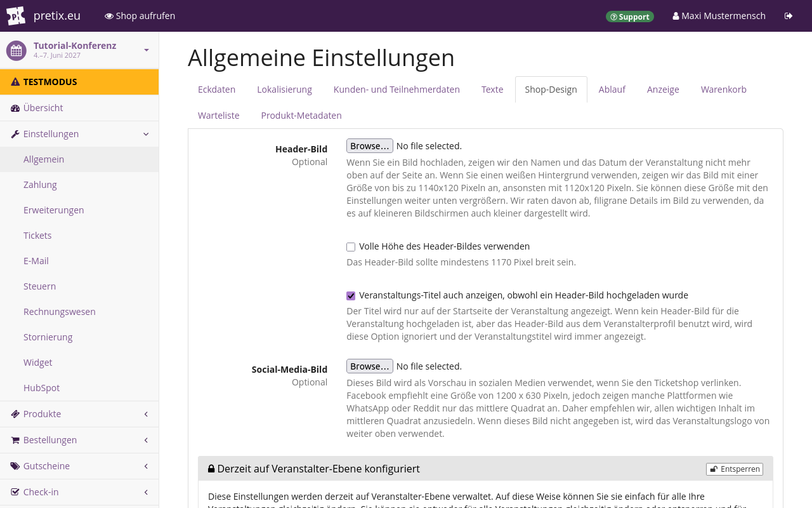Click the Entsperren unlock button

[735, 469]
